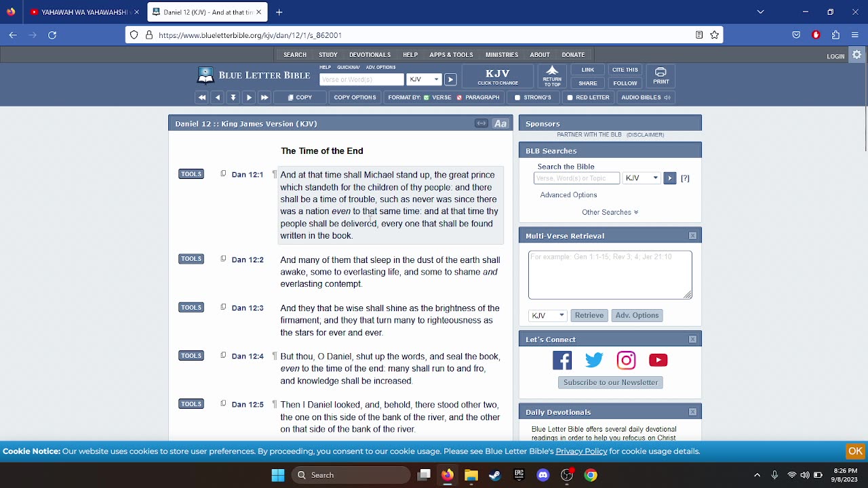This screenshot has width=868, height=488.
Task: Open the header KJV version dropdown
Action: click(x=424, y=79)
